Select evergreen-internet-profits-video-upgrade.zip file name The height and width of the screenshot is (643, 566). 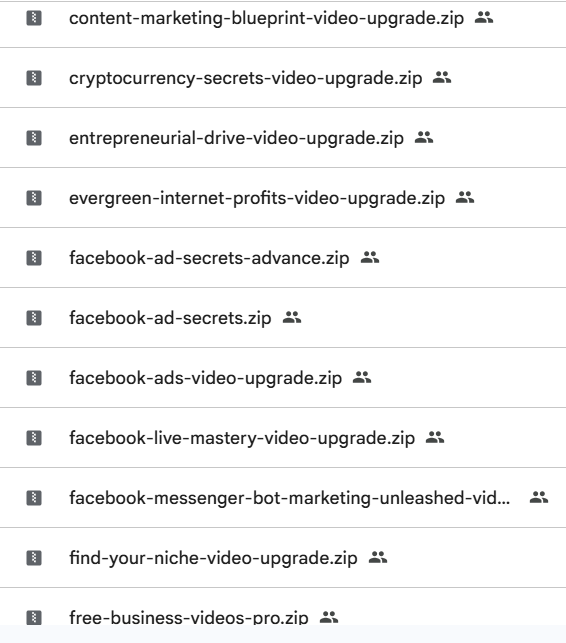pyautogui.click(x=257, y=198)
